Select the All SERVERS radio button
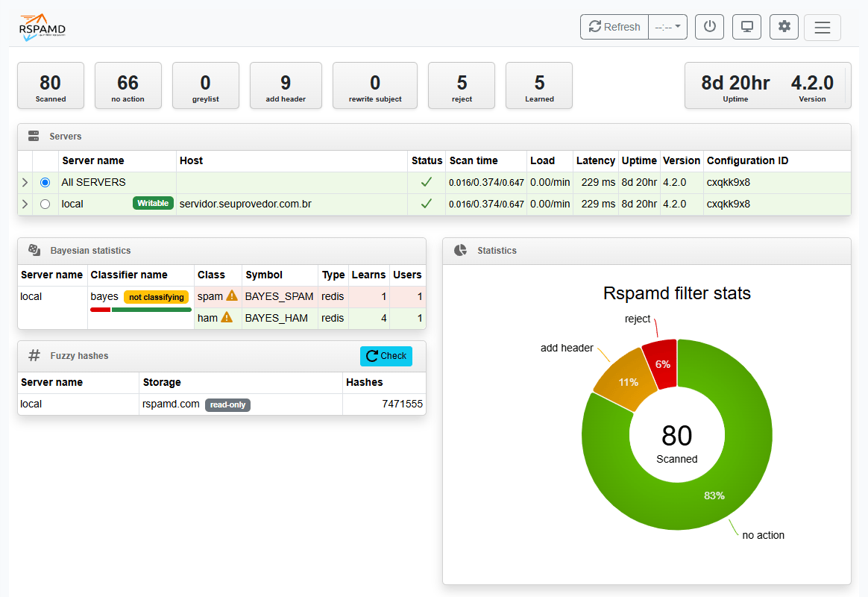868x597 pixels. point(45,182)
